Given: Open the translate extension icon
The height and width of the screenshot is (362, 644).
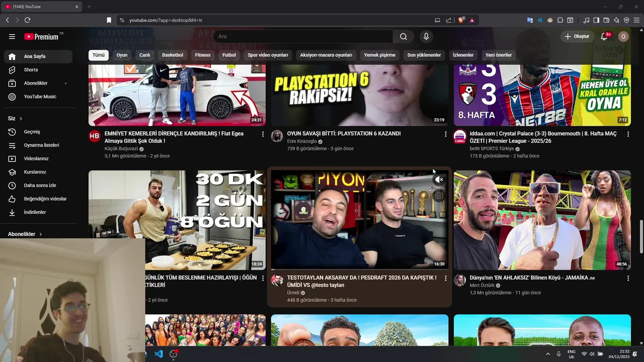Looking at the screenshot, I should 530,20.
